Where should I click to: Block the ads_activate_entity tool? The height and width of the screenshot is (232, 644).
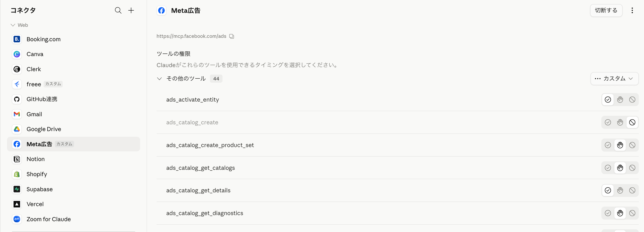pyautogui.click(x=632, y=100)
